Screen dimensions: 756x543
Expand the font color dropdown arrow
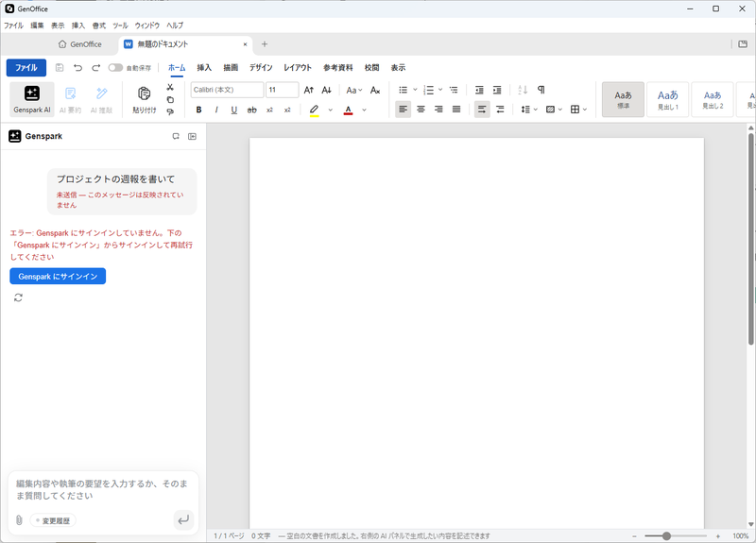click(364, 110)
